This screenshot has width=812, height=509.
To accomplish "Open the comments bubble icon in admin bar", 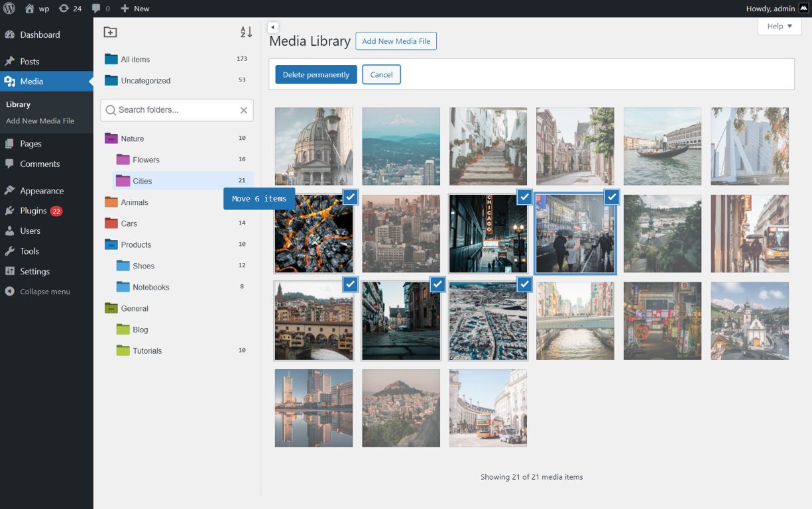I will (x=101, y=9).
